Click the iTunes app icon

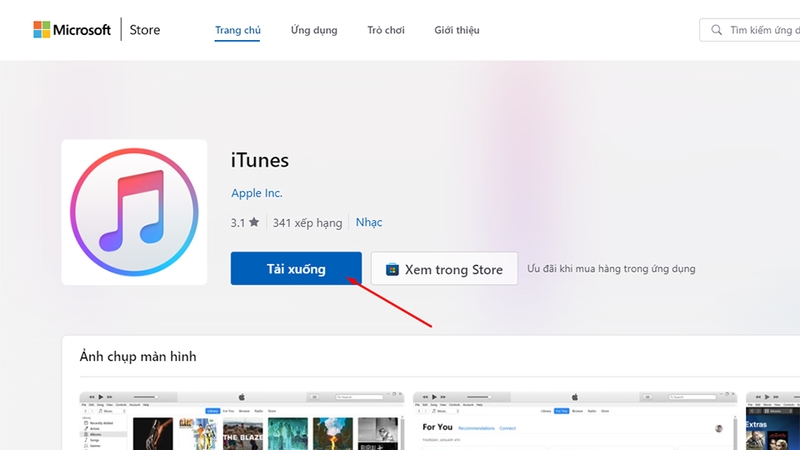[x=134, y=212]
